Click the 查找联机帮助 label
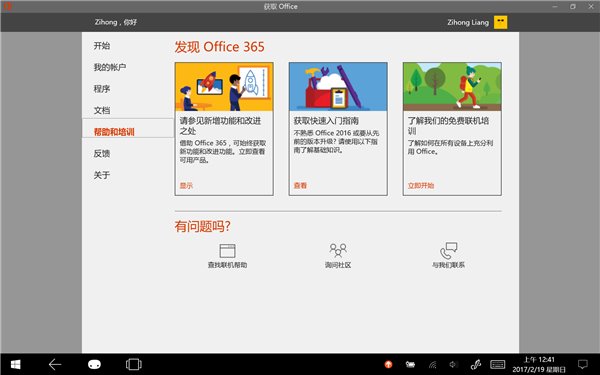 click(x=227, y=265)
